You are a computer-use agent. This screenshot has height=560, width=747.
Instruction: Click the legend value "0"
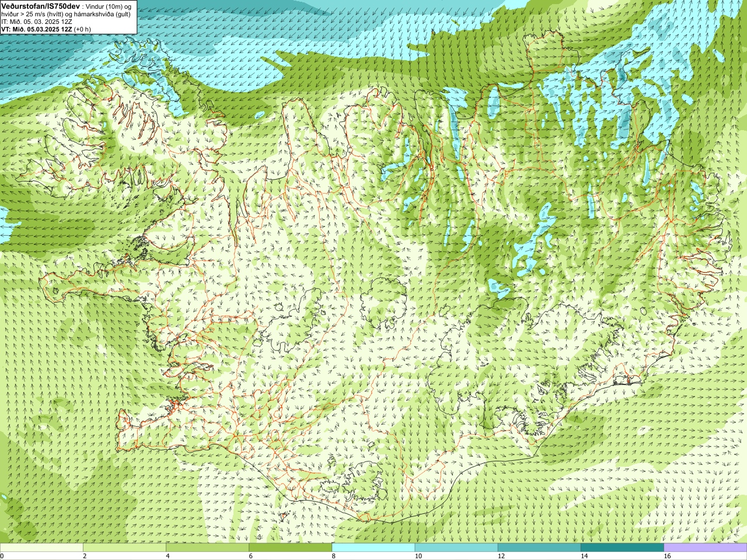(2, 556)
